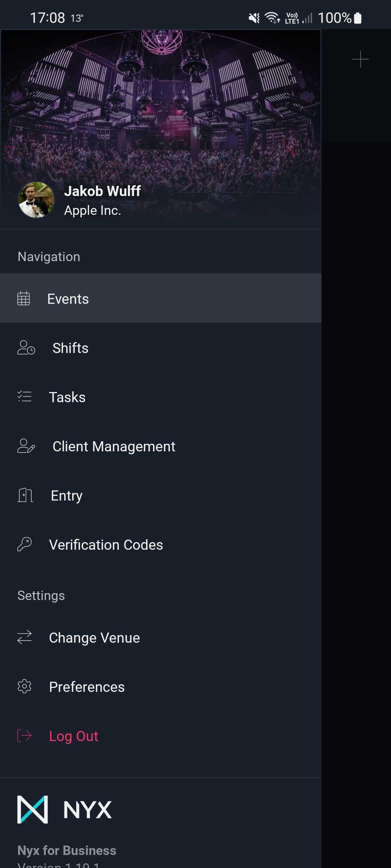Tap the NYX logo at bottom
The width and height of the screenshot is (391, 868).
[64, 809]
